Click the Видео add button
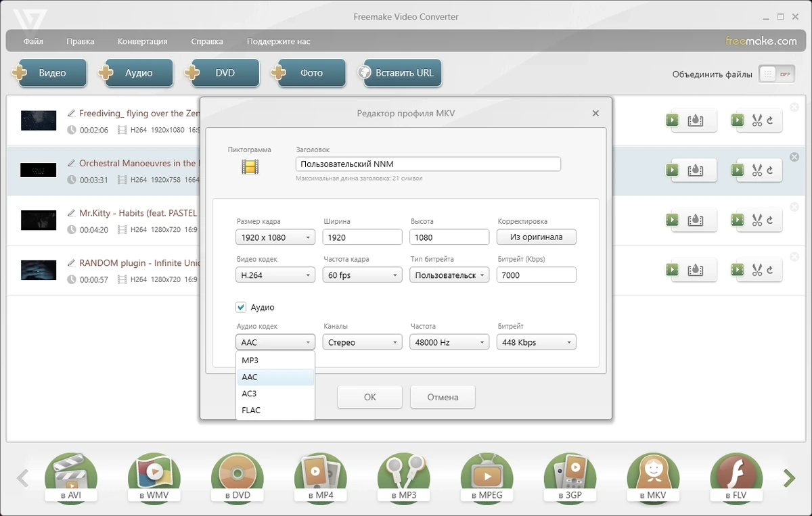The width and height of the screenshot is (812, 516). tap(49, 73)
